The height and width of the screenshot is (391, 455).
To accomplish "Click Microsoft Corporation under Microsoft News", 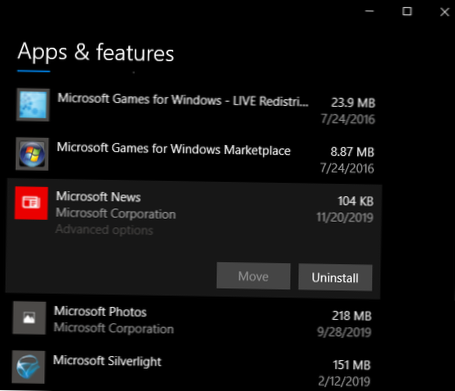I will click(116, 213).
